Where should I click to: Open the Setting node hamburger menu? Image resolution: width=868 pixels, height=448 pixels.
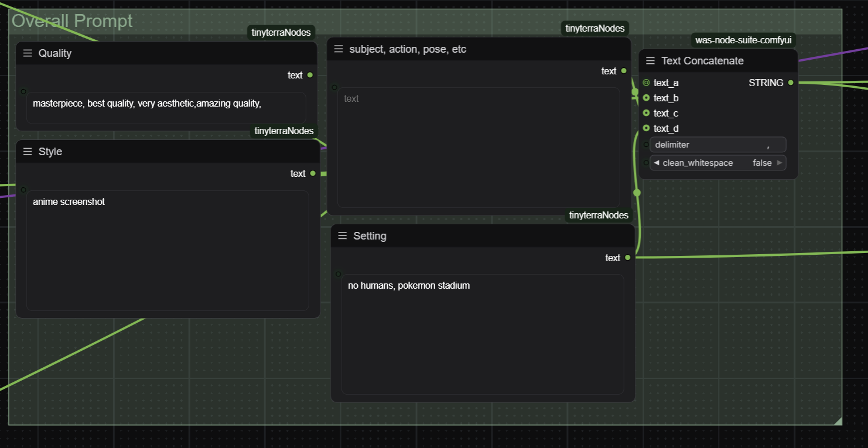pos(343,236)
